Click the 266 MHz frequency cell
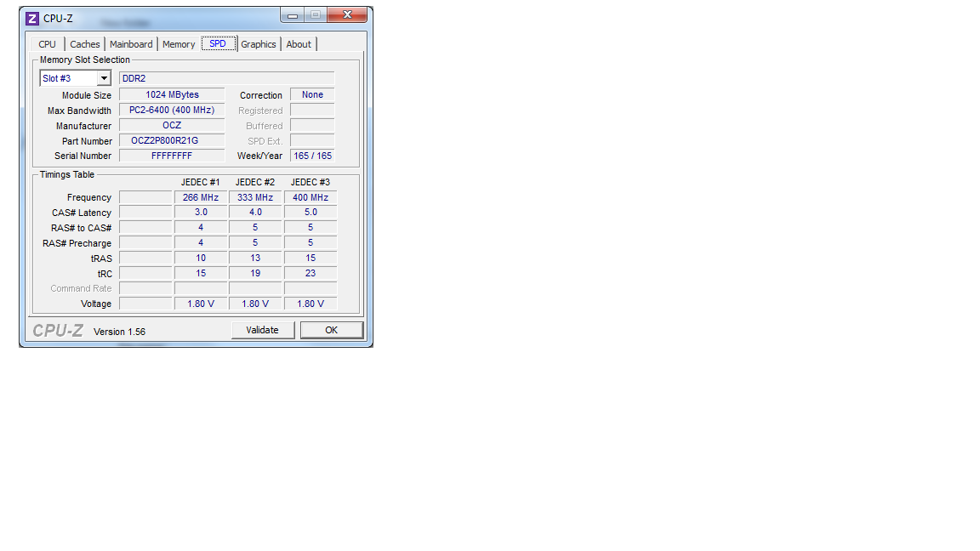Screen dimensions: 980x551 [x=201, y=197]
